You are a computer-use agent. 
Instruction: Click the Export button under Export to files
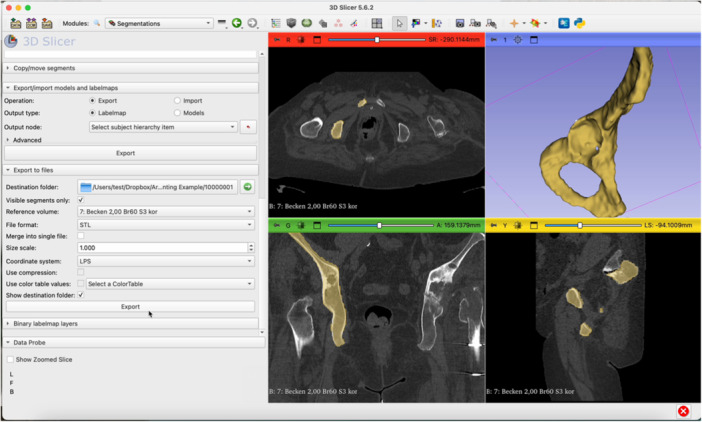click(x=130, y=307)
